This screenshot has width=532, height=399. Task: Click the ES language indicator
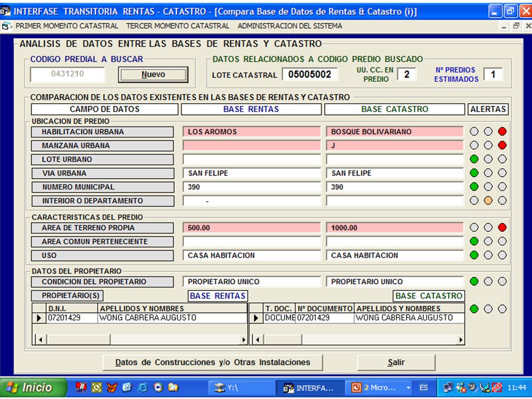tap(423, 387)
